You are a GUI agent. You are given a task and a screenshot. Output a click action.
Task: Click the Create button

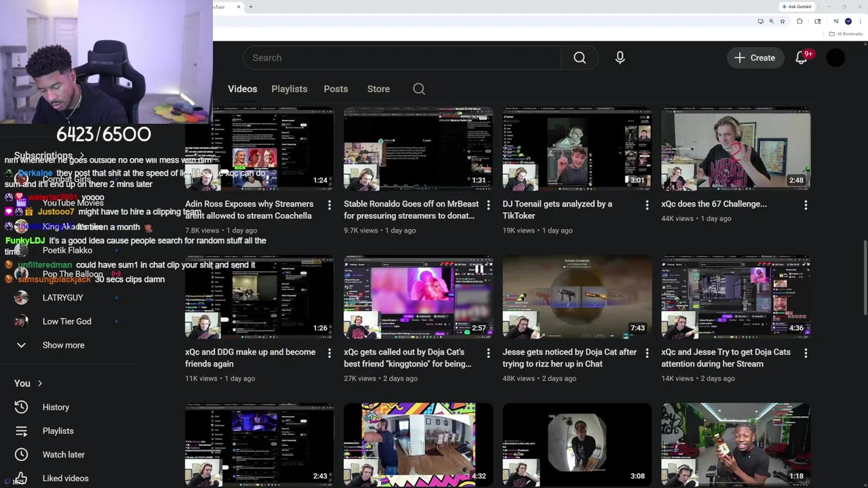coord(755,58)
